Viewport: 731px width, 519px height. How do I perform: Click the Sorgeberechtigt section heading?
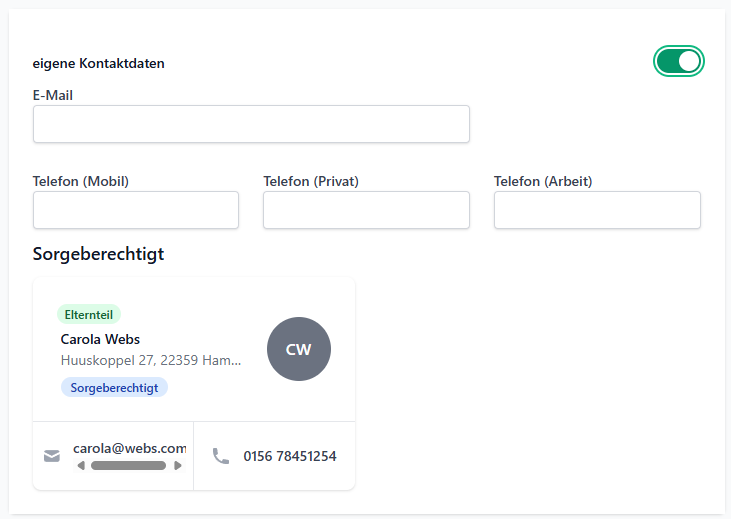[98, 254]
